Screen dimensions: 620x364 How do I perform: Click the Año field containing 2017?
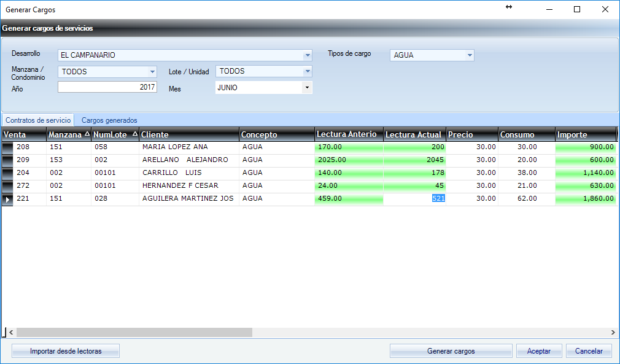[x=107, y=87]
